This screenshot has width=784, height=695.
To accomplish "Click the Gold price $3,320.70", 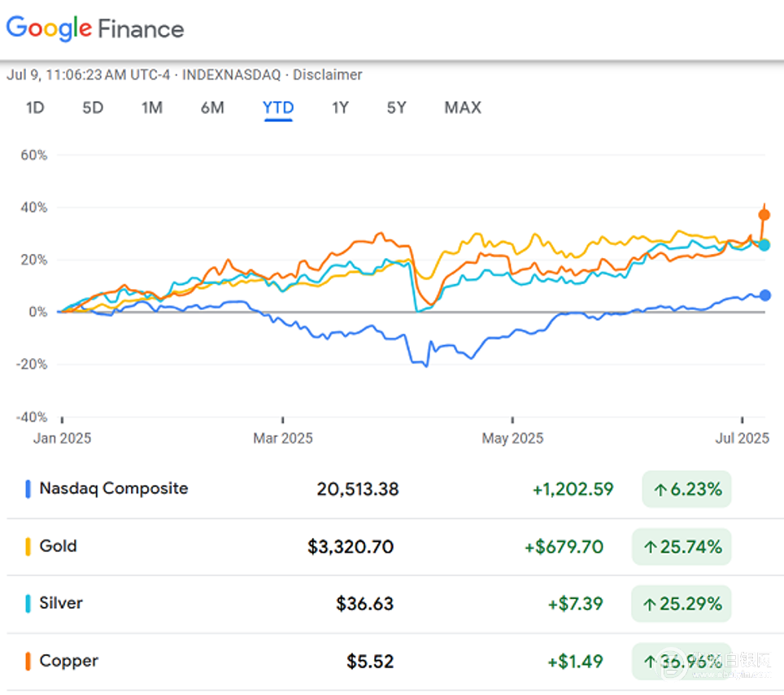I will [351, 546].
